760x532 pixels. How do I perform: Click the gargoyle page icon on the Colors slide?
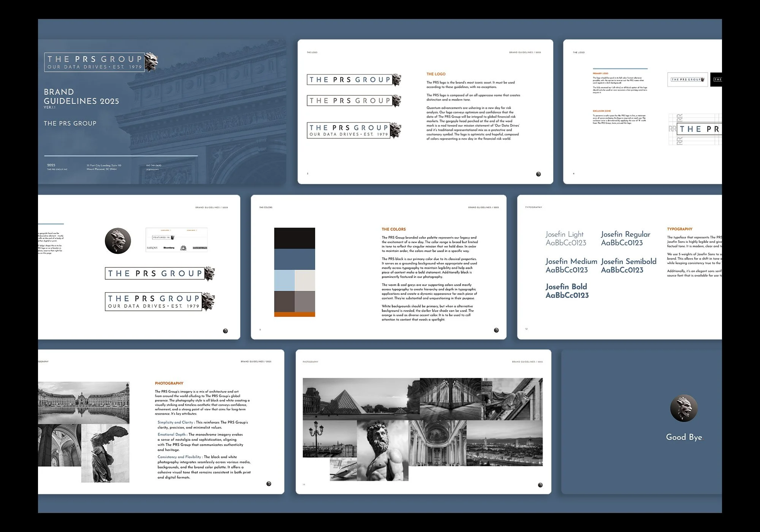pyautogui.click(x=496, y=330)
